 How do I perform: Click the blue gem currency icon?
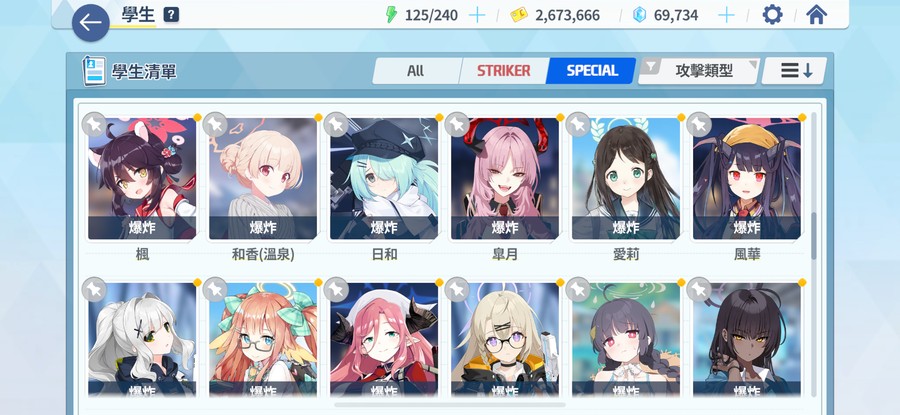pos(639,15)
